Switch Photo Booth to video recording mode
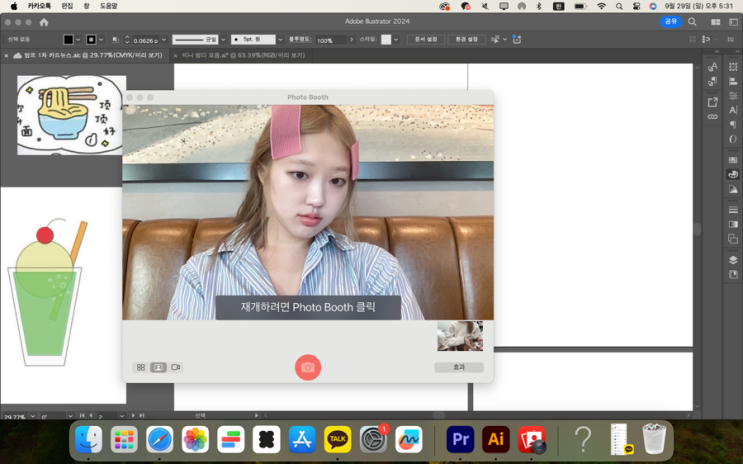743x464 pixels. pyautogui.click(x=176, y=368)
